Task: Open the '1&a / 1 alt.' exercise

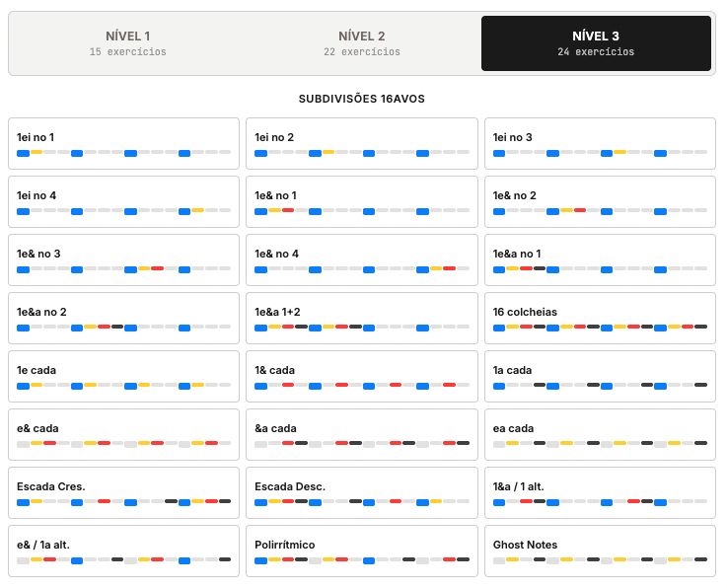Action: (600, 493)
